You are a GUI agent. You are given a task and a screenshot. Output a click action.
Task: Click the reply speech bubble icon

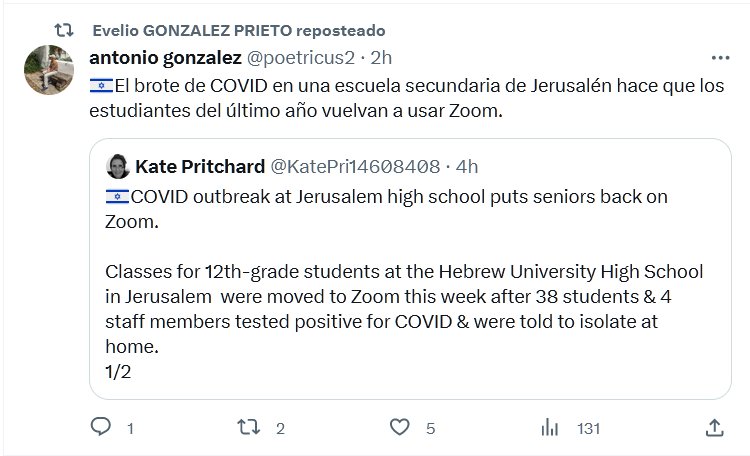click(99, 427)
